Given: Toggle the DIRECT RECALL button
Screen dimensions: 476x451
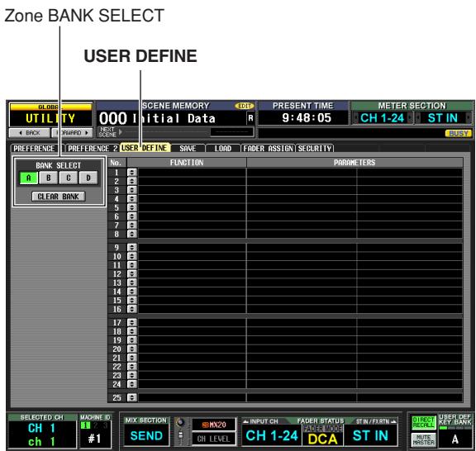Looking at the screenshot, I should pyautogui.click(x=423, y=422).
